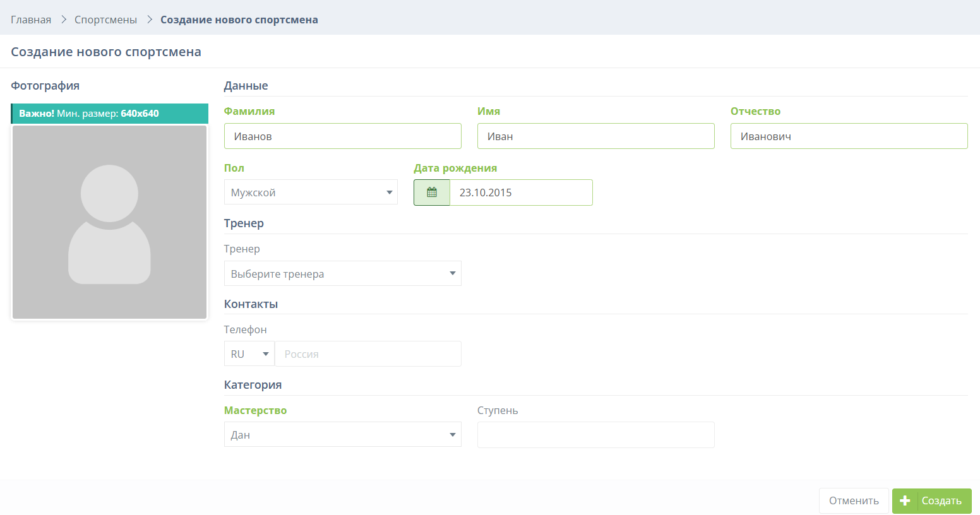The height and width of the screenshot is (515, 980).
Task: Navigate to Спортсмены breadcrumb link
Action: click(x=105, y=20)
